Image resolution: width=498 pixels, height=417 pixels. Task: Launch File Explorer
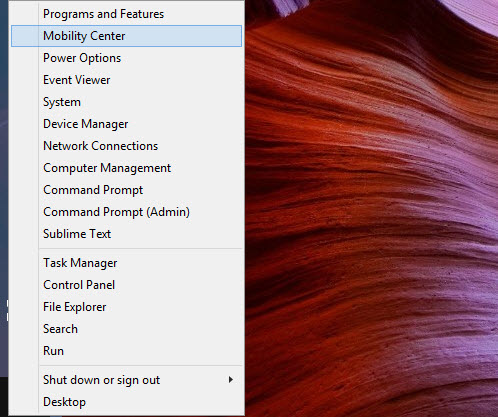coord(126,307)
